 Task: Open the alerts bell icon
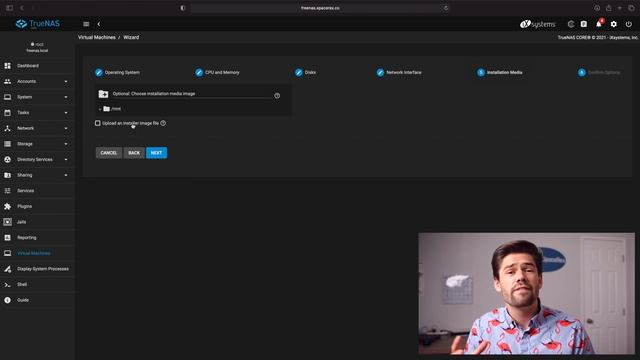(599, 24)
